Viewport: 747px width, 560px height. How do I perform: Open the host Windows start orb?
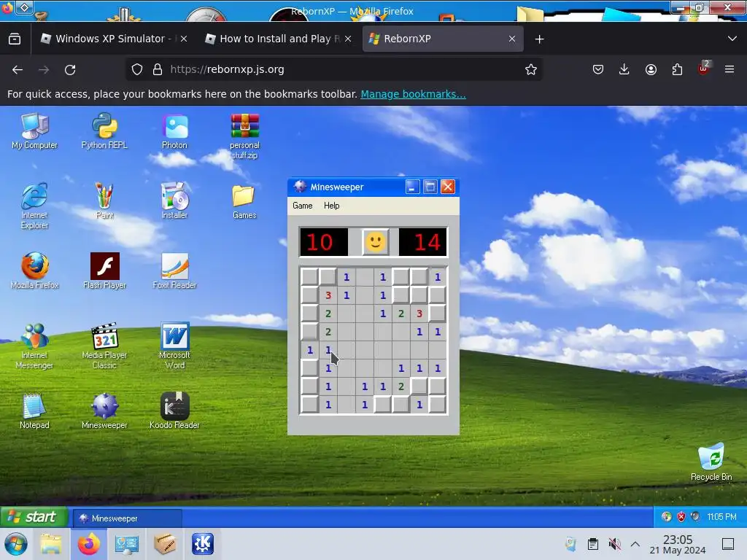[16, 544]
